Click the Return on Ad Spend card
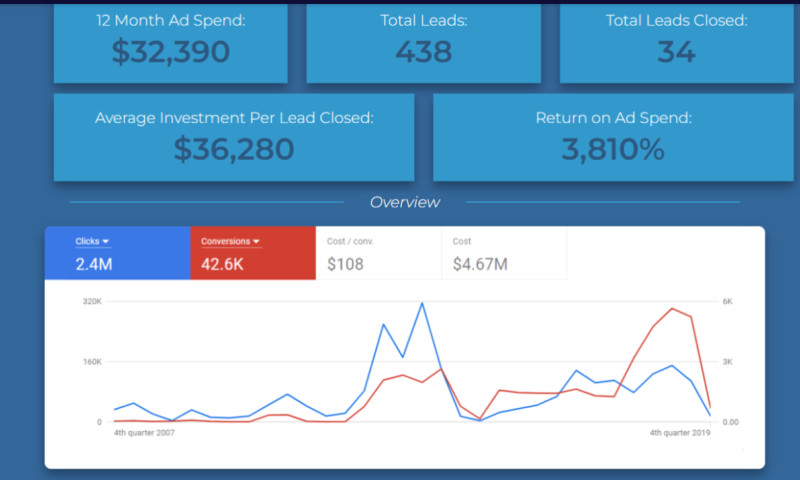The width and height of the screenshot is (800, 480). point(612,137)
